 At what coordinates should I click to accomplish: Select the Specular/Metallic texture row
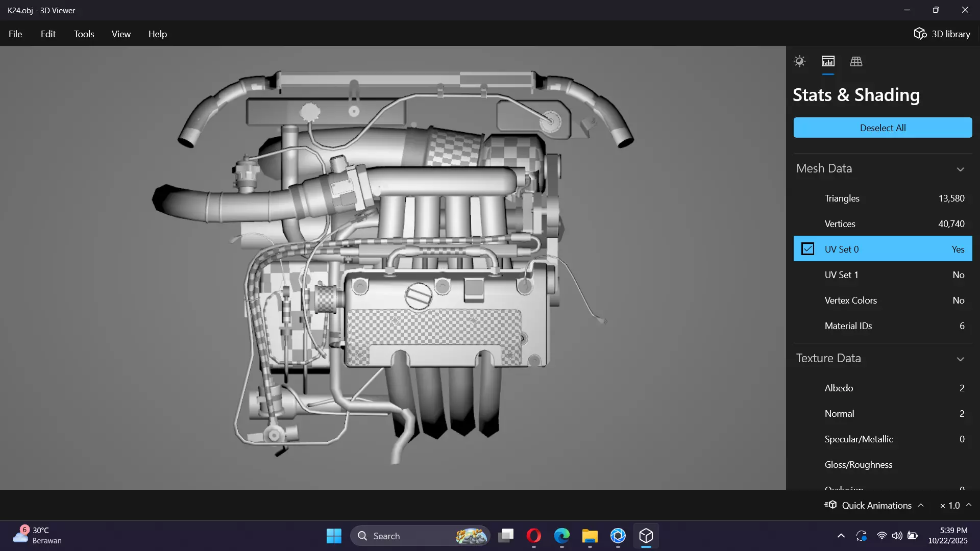[x=883, y=439]
